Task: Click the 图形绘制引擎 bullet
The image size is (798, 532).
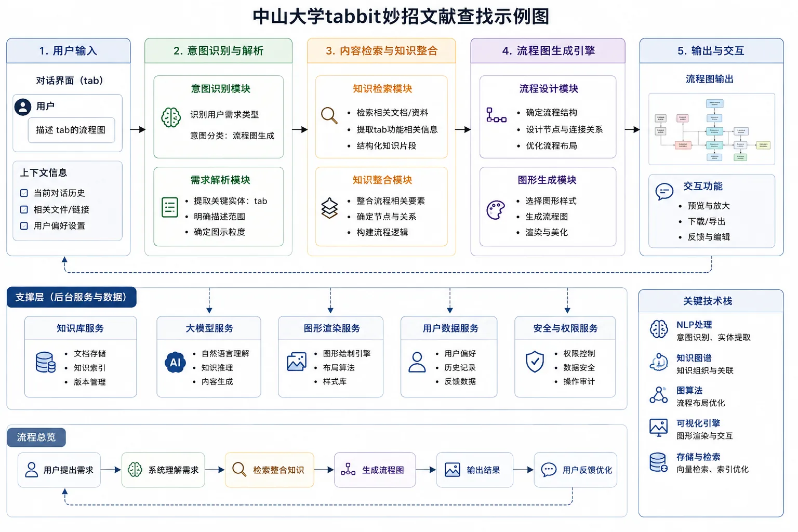Action: pyautogui.click(x=347, y=353)
